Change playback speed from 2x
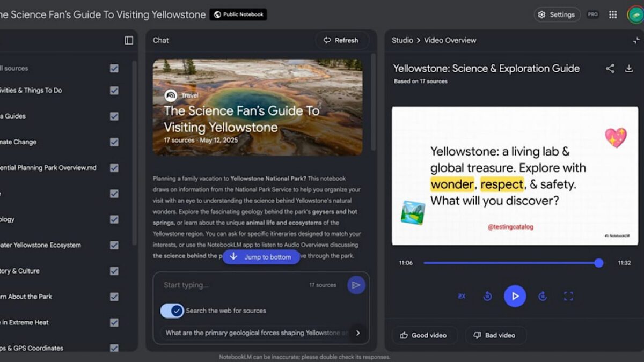The height and width of the screenshot is (362, 644). [x=462, y=296]
